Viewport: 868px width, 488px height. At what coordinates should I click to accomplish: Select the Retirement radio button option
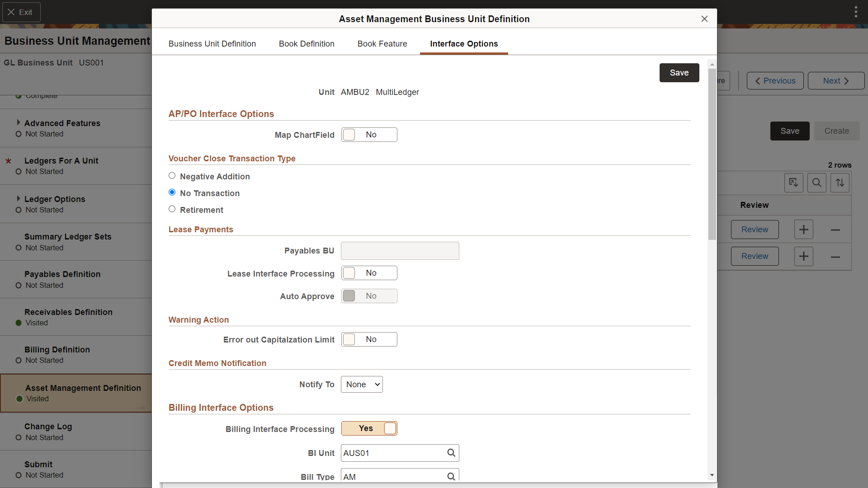click(x=172, y=209)
